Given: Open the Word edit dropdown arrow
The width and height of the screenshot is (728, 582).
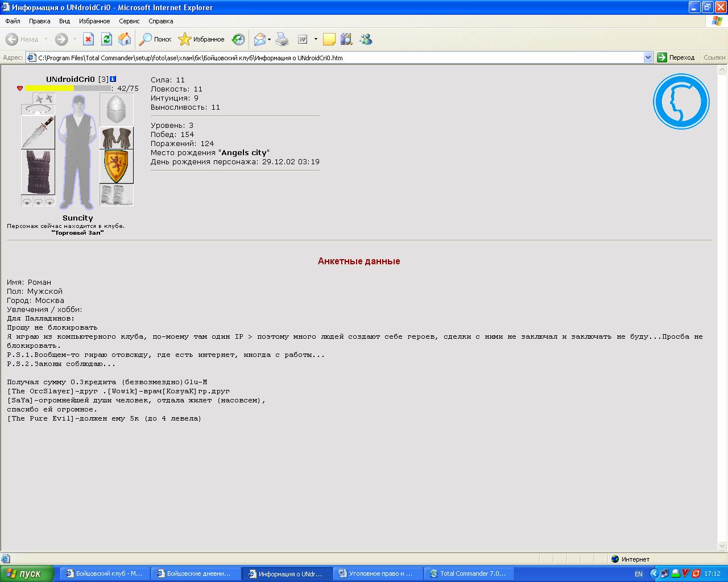Looking at the screenshot, I should click(x=316, y=39).
